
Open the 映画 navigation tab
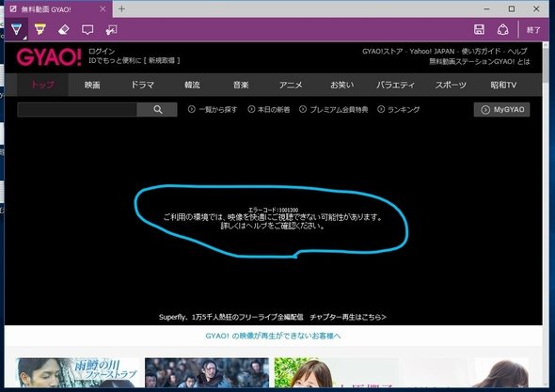click(92, 85)
